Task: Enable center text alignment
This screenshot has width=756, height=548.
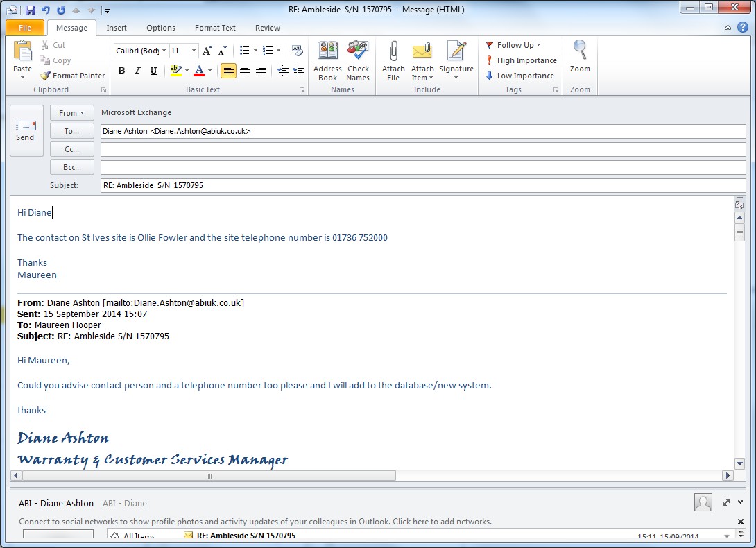Action: (245, 71)
